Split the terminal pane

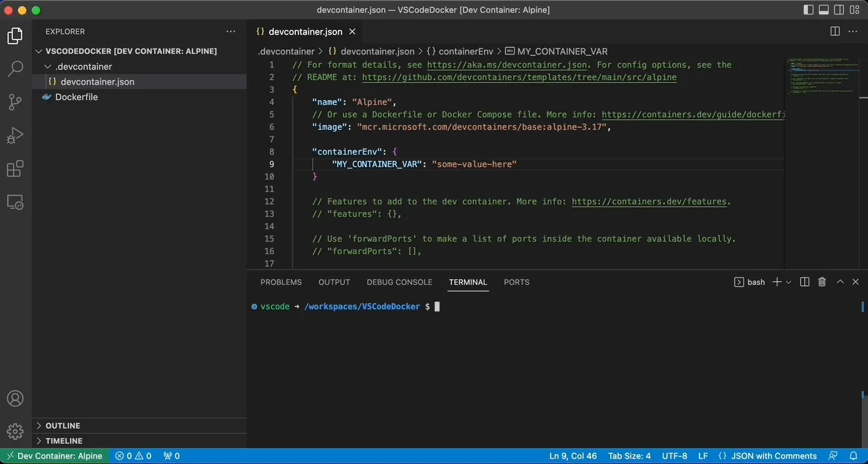(x=804, y=282)
